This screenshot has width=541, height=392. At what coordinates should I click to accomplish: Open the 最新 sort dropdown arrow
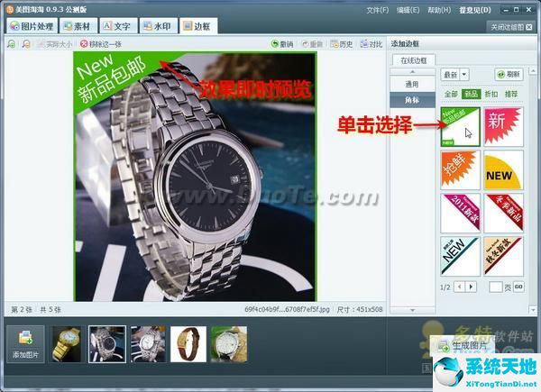pyautogui.click(x=464, y=75)
